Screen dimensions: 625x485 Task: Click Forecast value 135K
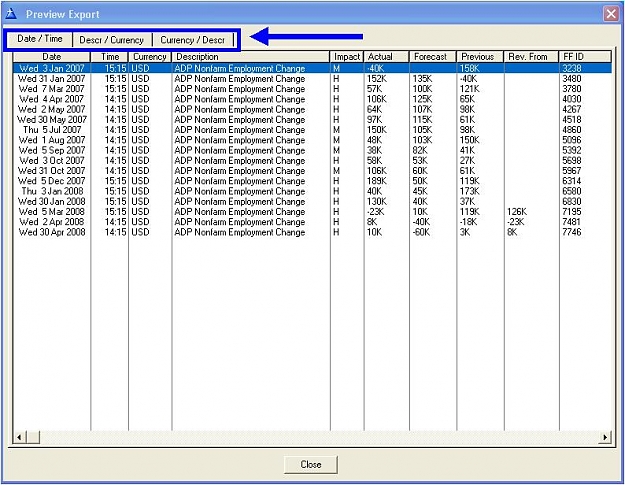(x=423, y=79)
